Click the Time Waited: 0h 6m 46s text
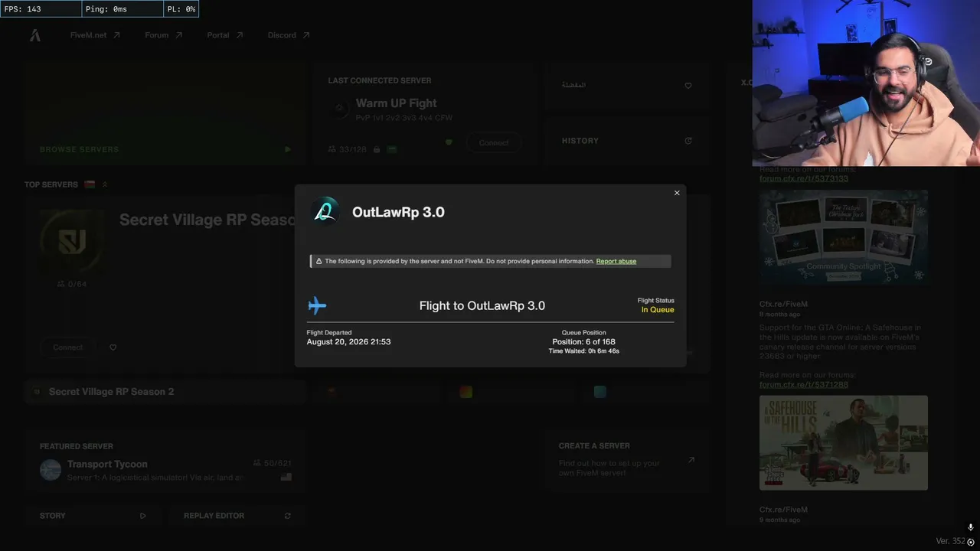 click(x=584, y=351)
